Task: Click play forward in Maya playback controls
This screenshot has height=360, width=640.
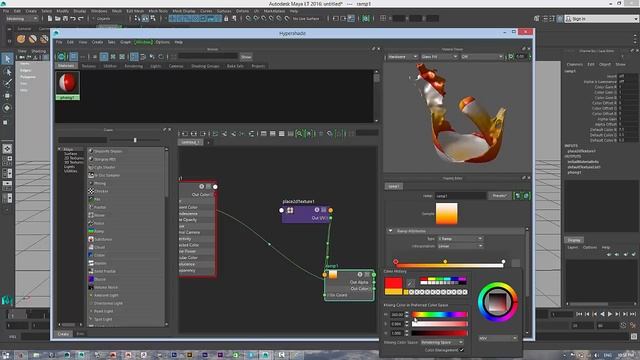Action: click(x=610, y=314)
